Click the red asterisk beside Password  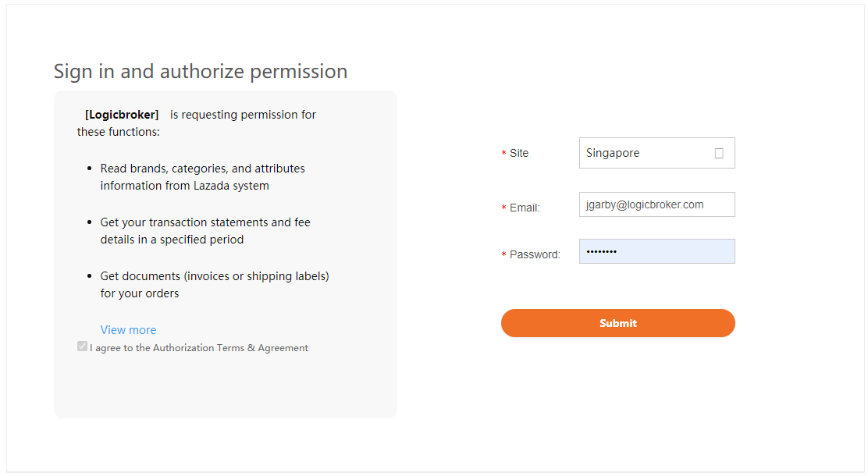tap(503, 256)
